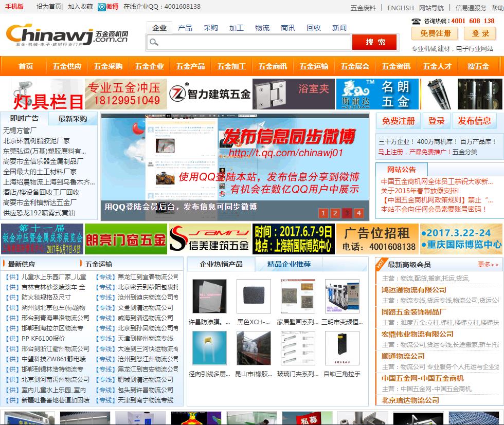
Task: Open the 灯具栏目 banner ad
Action: 42,94
